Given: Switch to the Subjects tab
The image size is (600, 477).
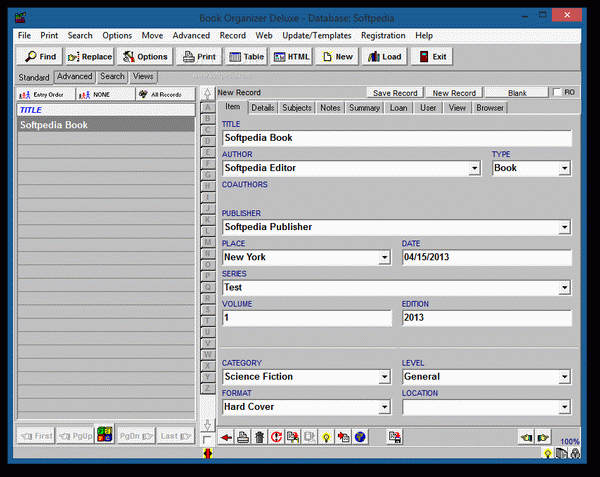Looking at the screenshot, I should click(x=297, y=107).
